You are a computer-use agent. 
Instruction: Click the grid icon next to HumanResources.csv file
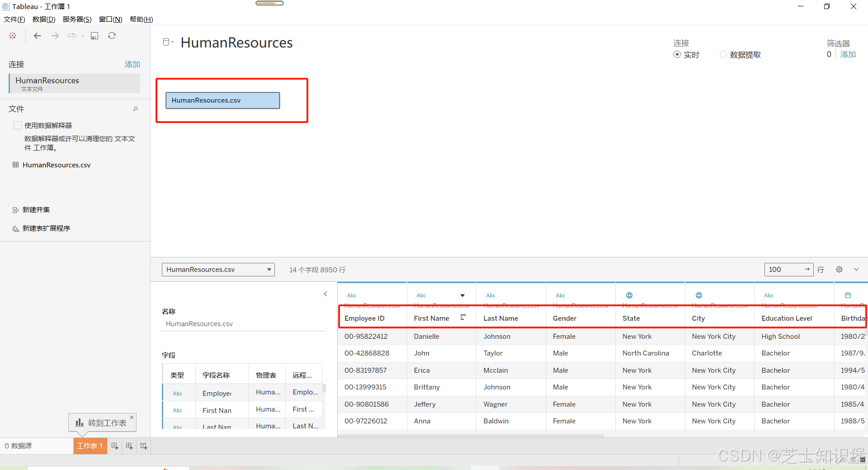click(16, 165)
